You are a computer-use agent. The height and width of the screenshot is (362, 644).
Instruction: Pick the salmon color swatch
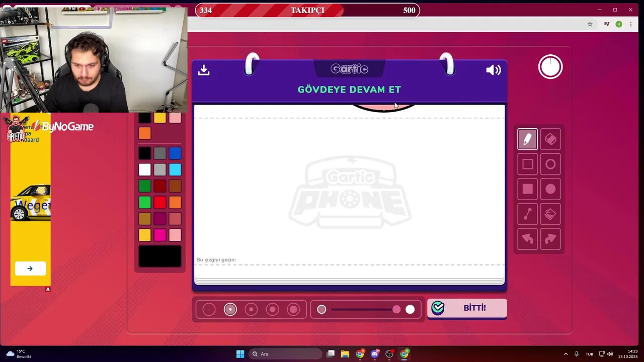[175, 219]
